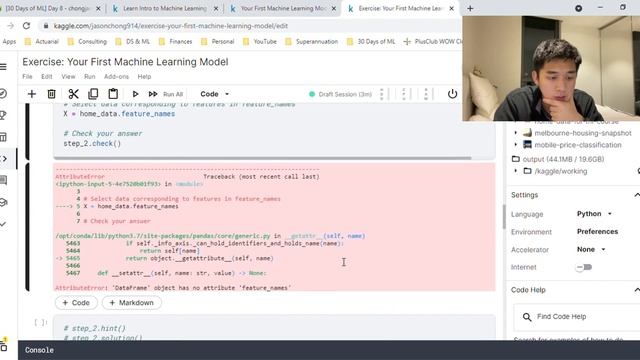The height and width of the screenshot is (360, 640).
Task: Open the Help menu
Action: tap(144, 77)
